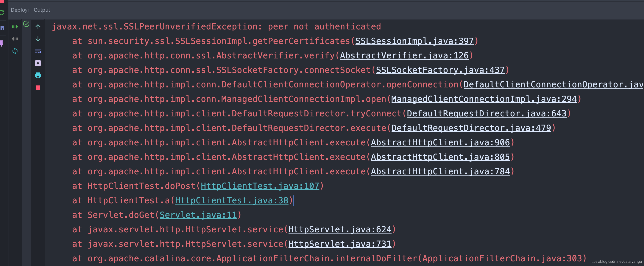Click the Pin tab pushpin icon

[2, 43]
